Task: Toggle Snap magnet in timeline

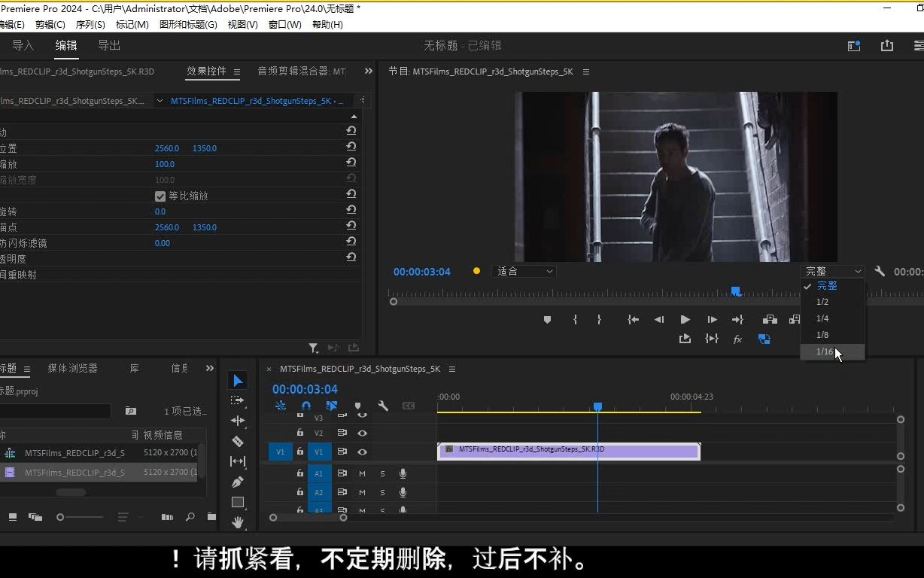Action: point(306,406)
